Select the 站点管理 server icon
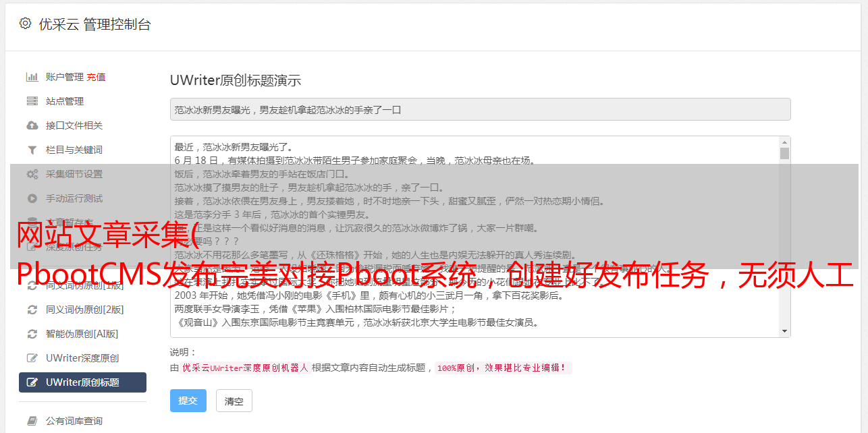This screenshot has height=433, width=868. tap(32, 101)
